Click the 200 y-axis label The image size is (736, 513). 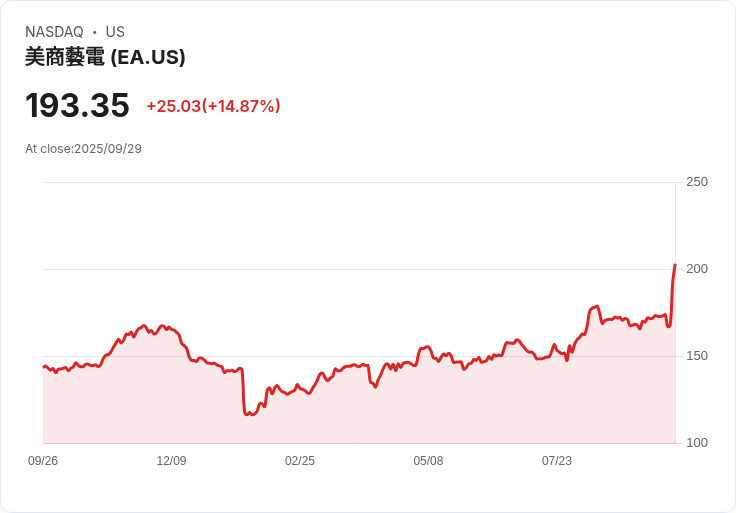click(x=697, y=269)
